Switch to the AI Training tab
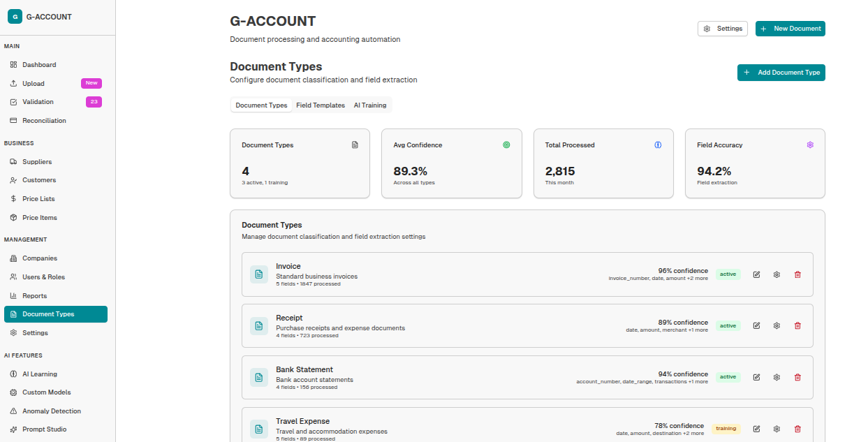868x442 pixels. (x=369, y=105)
